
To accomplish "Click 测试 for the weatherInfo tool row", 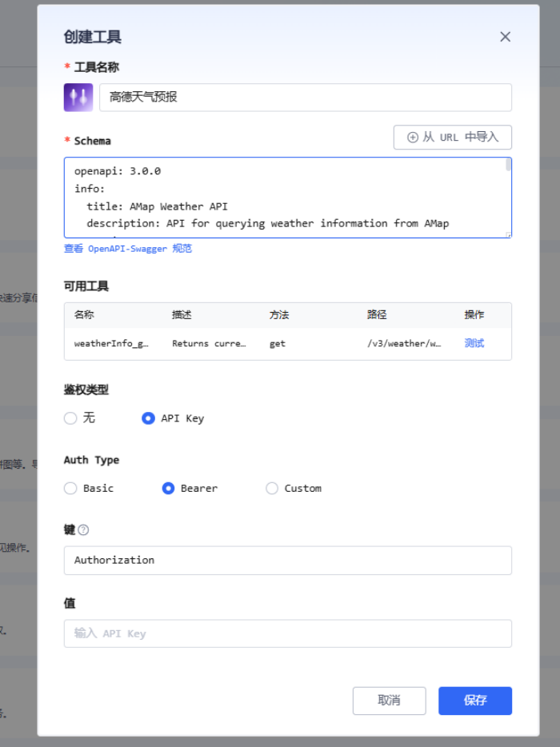I will point(474,343).
